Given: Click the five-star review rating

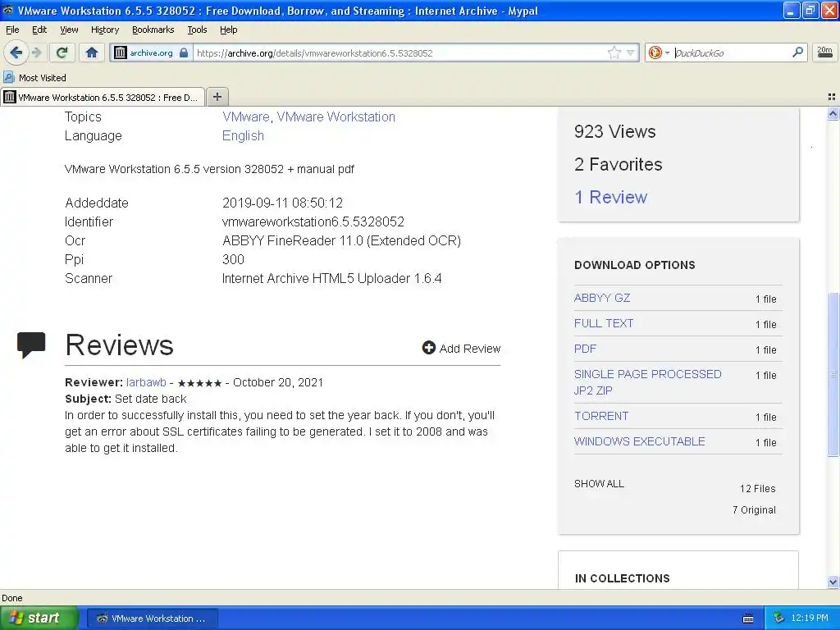Looking at the screenshot, I should tap(199, 383).
